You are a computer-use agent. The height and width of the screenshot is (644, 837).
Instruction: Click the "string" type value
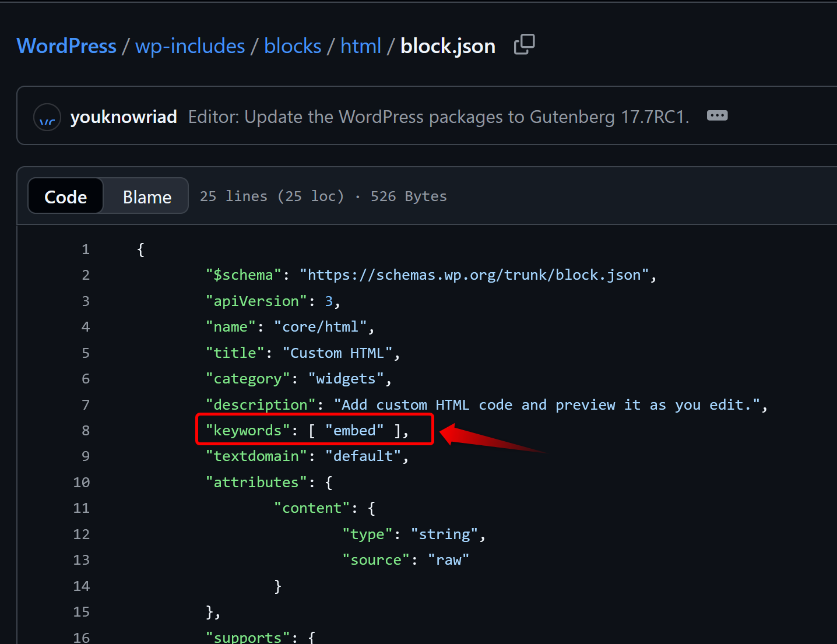445,534
